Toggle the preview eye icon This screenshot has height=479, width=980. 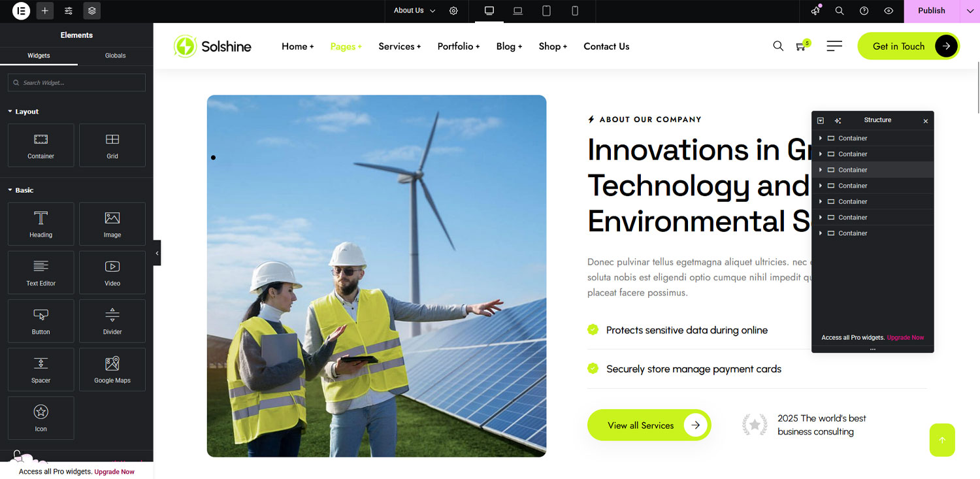point(889,11)
